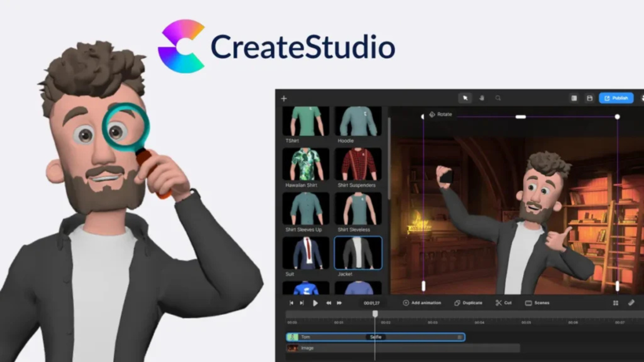Click the top-right selection corner handle
This screenshot has height=362, width=644.
click(617, 117)
